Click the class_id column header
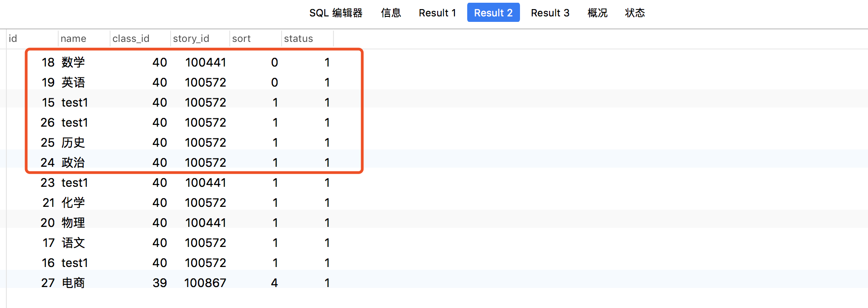The height and width of the screenshot is (308, 868). (x=132, y=39)
